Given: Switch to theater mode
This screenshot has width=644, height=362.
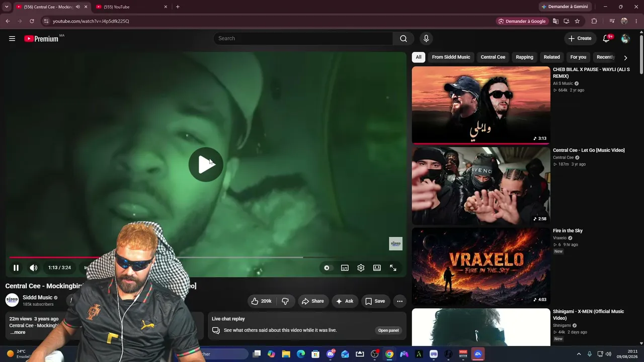Looking at the screenshot, I should pyautogui.click(x=377, y=268).
